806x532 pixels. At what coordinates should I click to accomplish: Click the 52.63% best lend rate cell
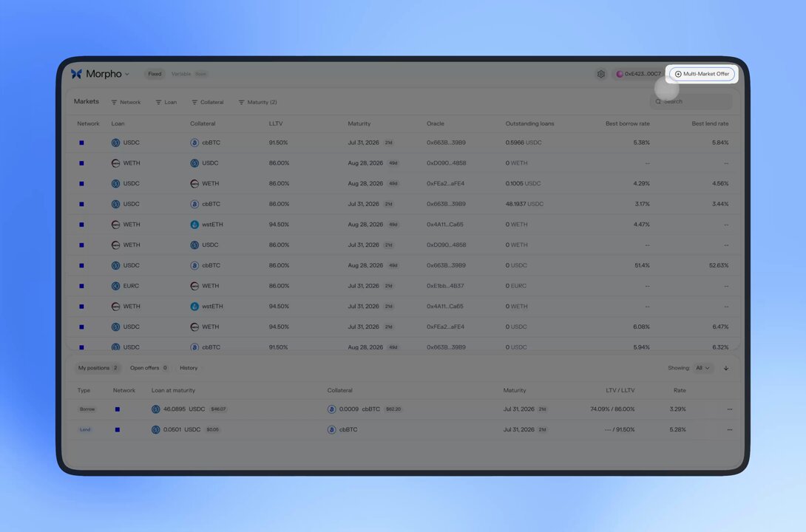(x=719, y=265)
